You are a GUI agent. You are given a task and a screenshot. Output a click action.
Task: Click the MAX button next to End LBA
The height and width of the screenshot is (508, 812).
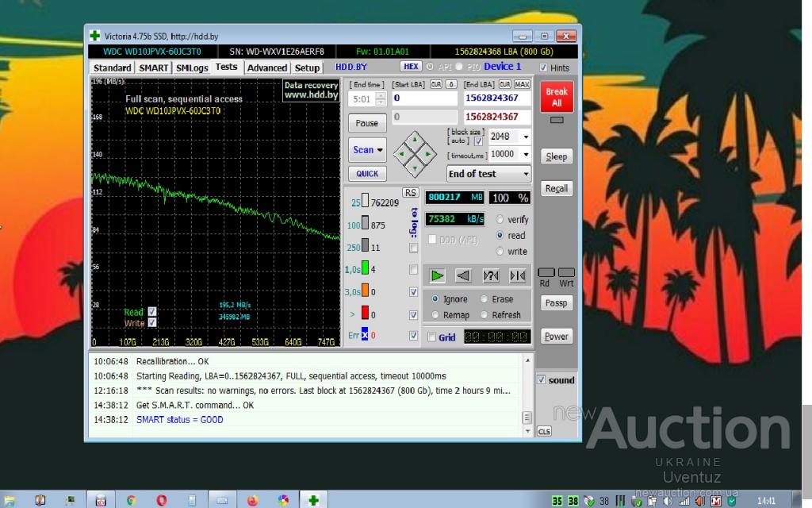coord(522,84)
